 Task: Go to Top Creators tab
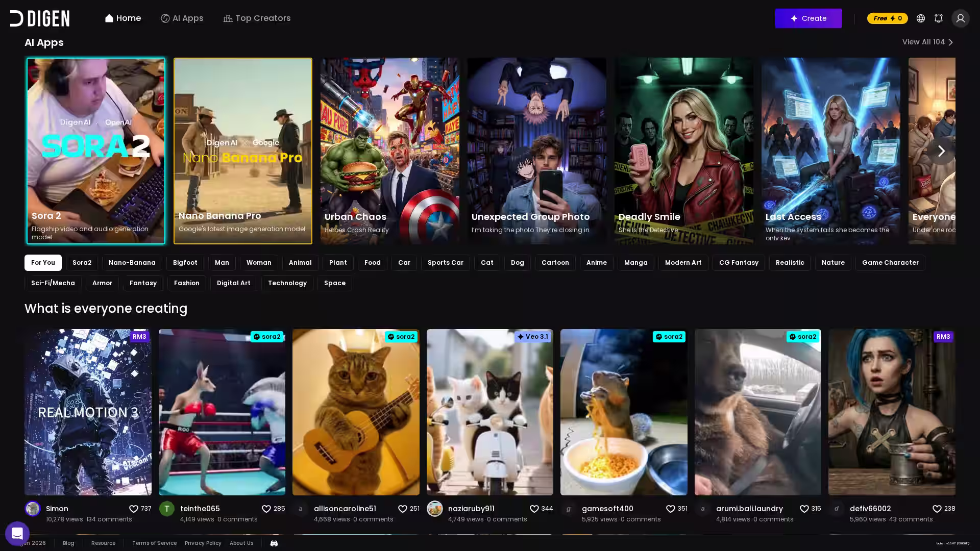pos(257,18)
